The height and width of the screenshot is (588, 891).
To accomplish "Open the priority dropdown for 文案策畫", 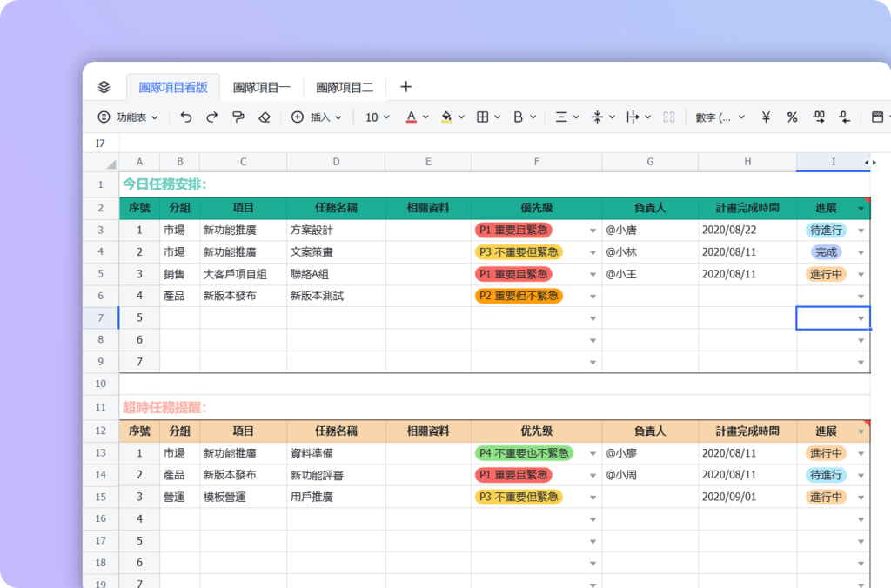I will [x=593, y=253].
